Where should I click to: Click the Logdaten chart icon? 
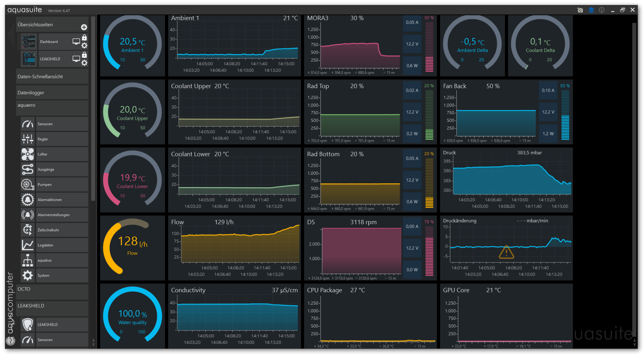27,245
